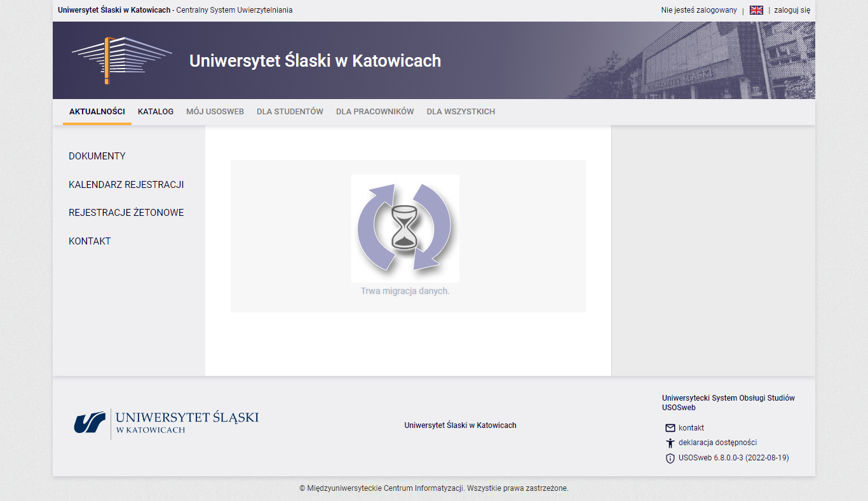The width and height of the screenshot is (868, 501).
Task: Click the zaloguj się login link
Action: (792, 10)
